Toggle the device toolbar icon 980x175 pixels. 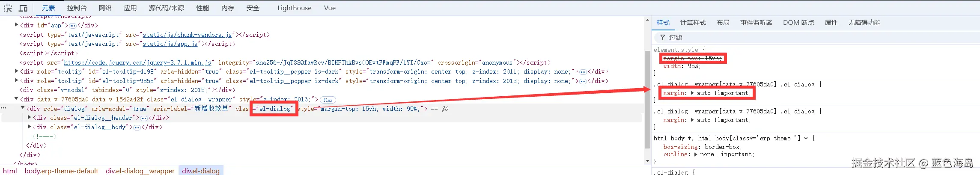(x=23, y=8)
